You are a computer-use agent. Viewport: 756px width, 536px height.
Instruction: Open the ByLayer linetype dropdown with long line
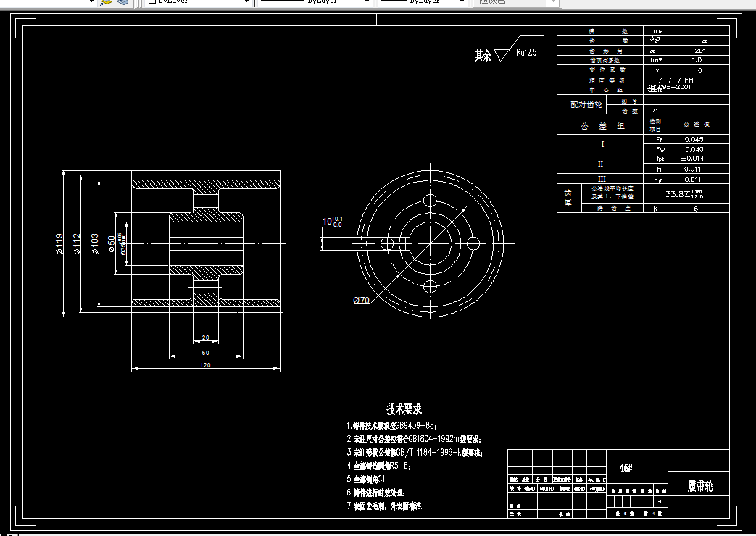point(315,2)
